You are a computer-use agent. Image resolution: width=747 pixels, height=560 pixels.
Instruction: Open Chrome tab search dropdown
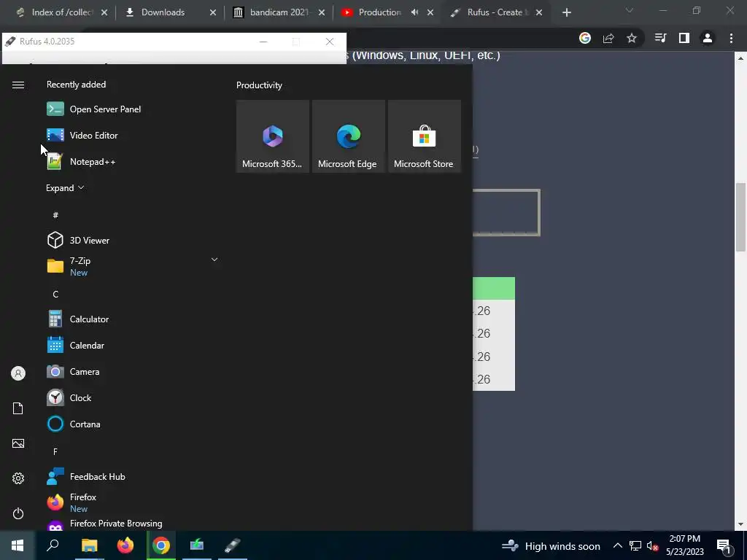[630, 10]
